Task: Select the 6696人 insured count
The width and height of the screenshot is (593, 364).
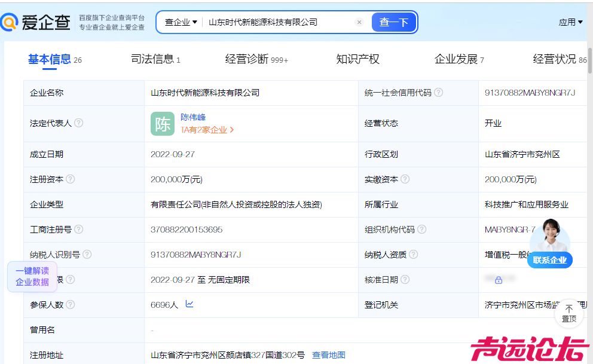Action: coord(164,305)
